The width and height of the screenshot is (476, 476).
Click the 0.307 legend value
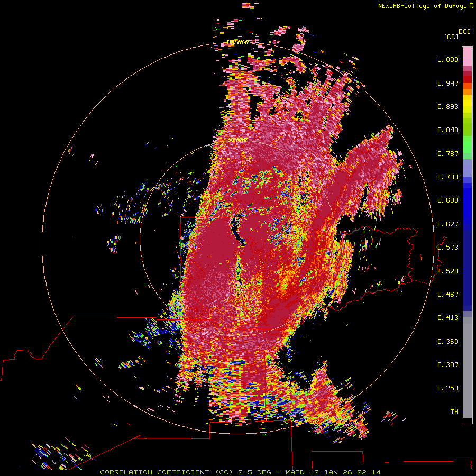point(448,365)
